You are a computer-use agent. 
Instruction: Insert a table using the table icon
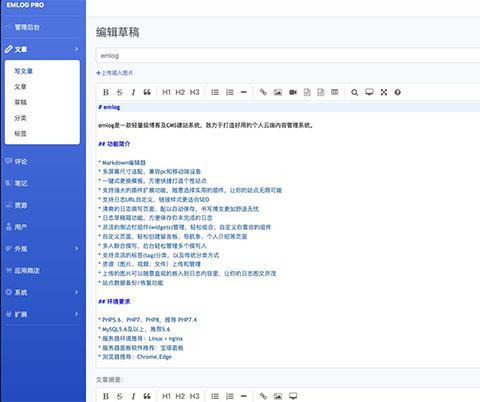(335, 92)
